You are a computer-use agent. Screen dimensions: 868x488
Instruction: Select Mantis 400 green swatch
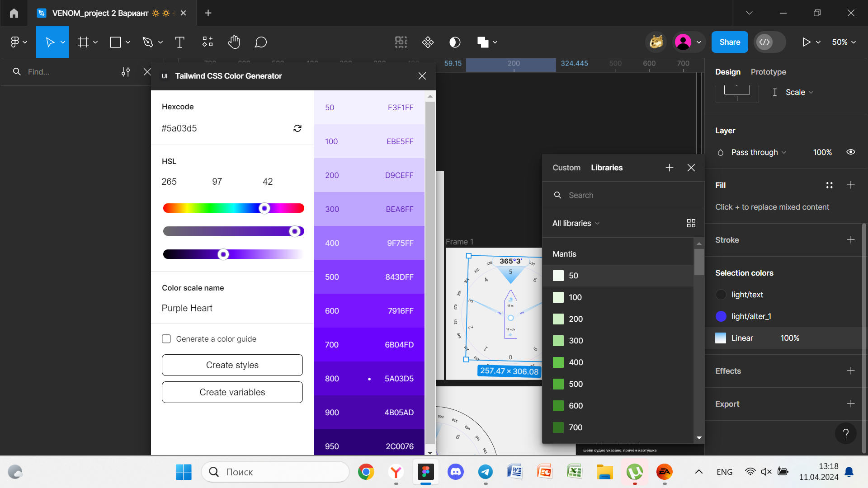558,362
